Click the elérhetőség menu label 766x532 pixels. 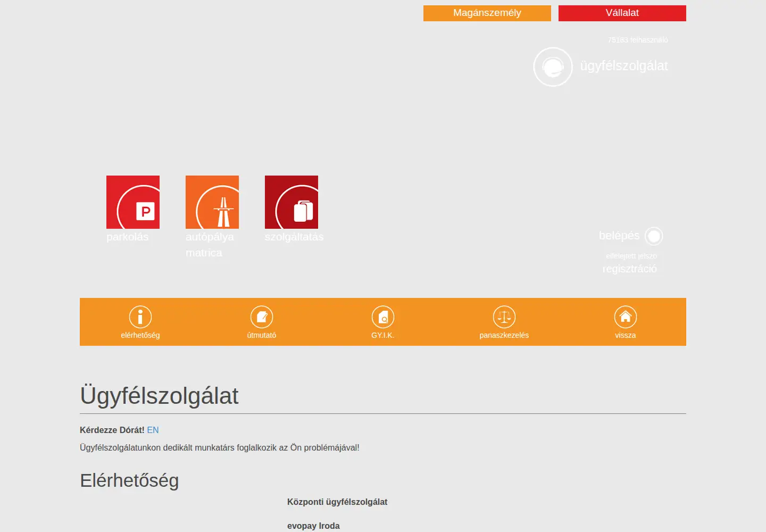click(x=140, y=335)
